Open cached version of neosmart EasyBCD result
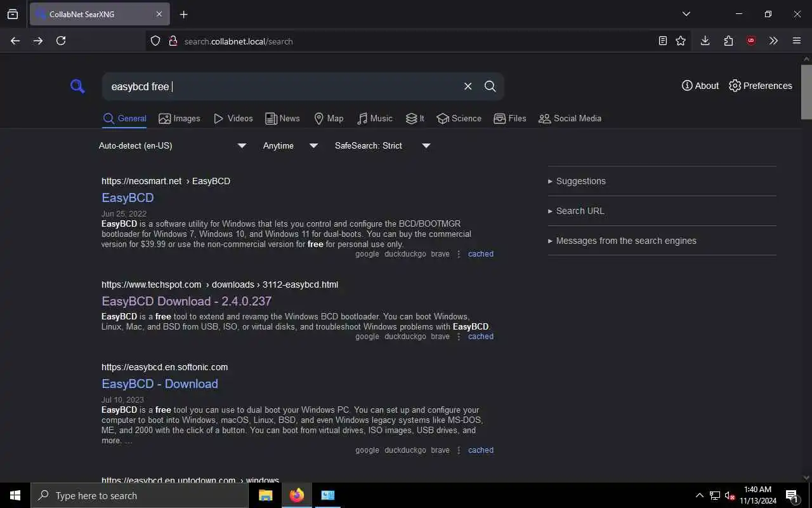Viewport: 812px width, 508px height. [481, 254]
